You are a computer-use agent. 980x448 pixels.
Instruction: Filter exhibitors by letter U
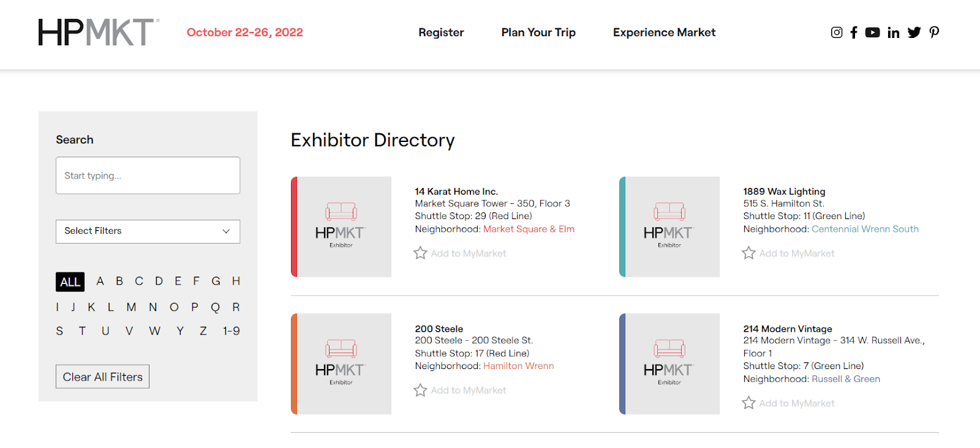(x=105, y=331)
